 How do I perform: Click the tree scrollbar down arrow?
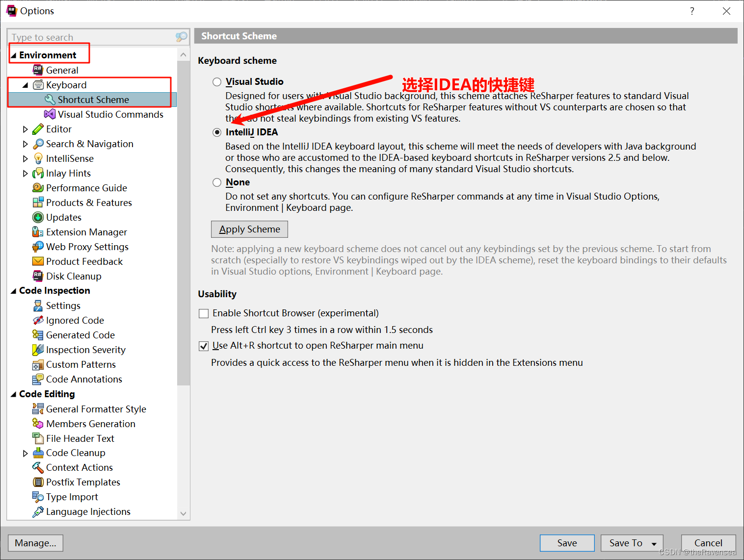click(183, 513)
